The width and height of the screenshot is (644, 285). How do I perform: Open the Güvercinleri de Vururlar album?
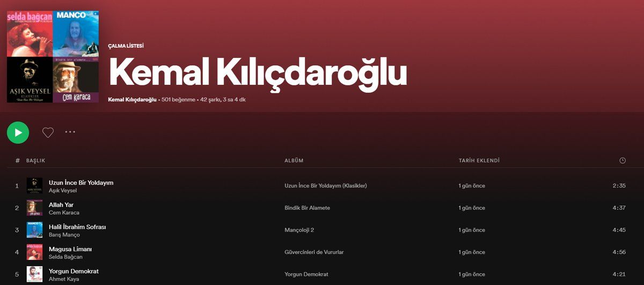(x=314, y=252)
